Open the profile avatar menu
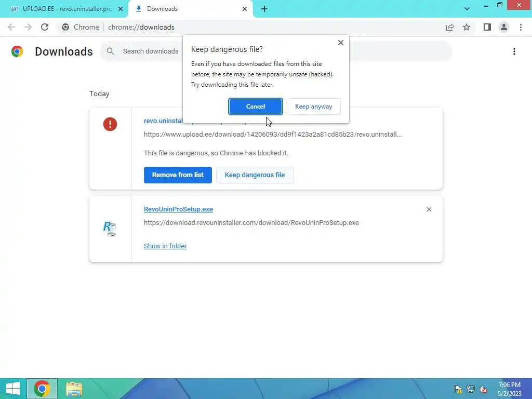The image size is (532, 399). point(504,27)
